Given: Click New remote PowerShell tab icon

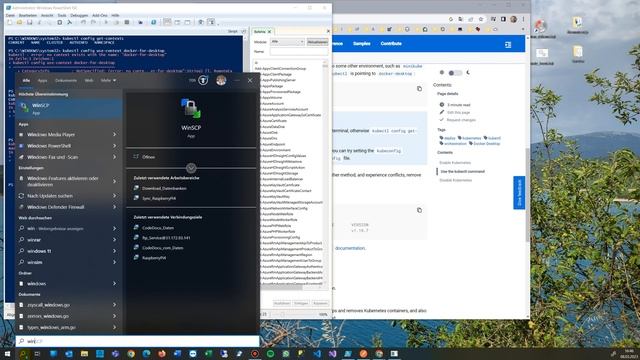Looking at the screenshot, I should (140, 22).
